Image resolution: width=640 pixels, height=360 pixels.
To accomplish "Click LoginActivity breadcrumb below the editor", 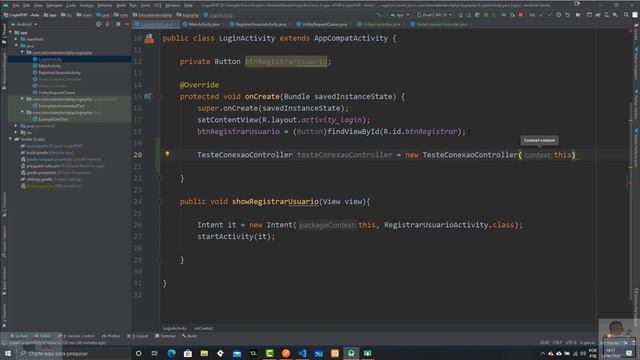I will [x=174, y=328].
